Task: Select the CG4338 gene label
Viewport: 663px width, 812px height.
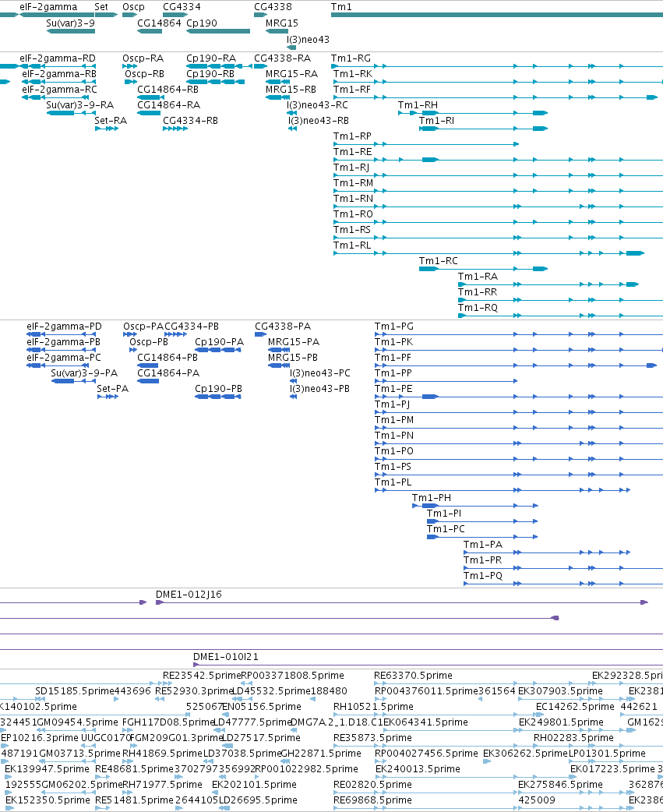Action: [273, 7]
